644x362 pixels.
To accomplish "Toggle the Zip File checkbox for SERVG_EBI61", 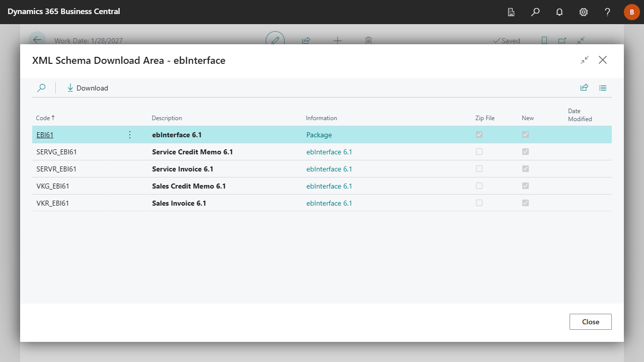I will (x=479, y=152).
